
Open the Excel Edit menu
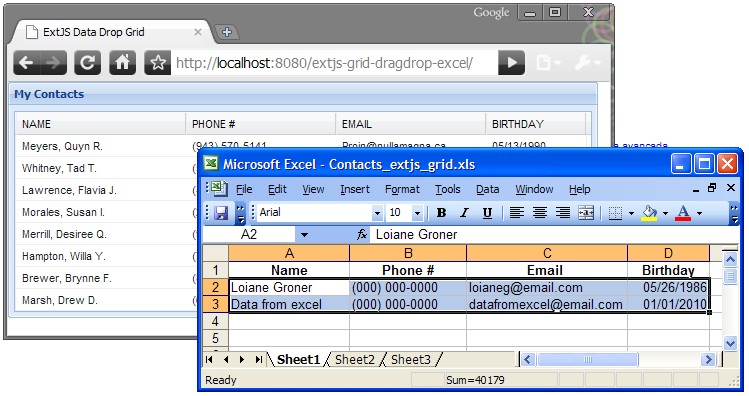277,189
